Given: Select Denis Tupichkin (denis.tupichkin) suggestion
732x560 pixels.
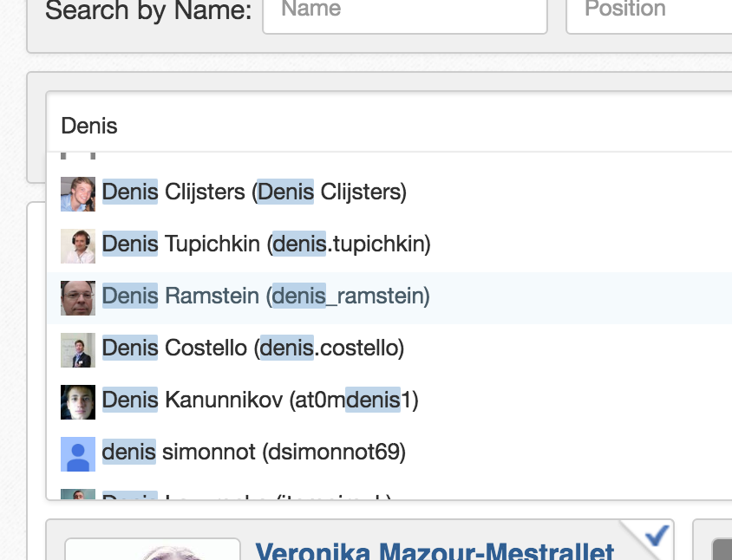Looking at the screenshot, I should click(389, 246).
